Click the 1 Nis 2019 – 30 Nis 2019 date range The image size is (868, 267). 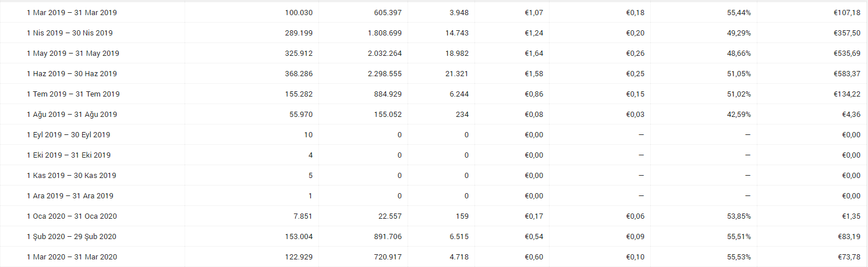pyautogui.click(x=70, y=33)
